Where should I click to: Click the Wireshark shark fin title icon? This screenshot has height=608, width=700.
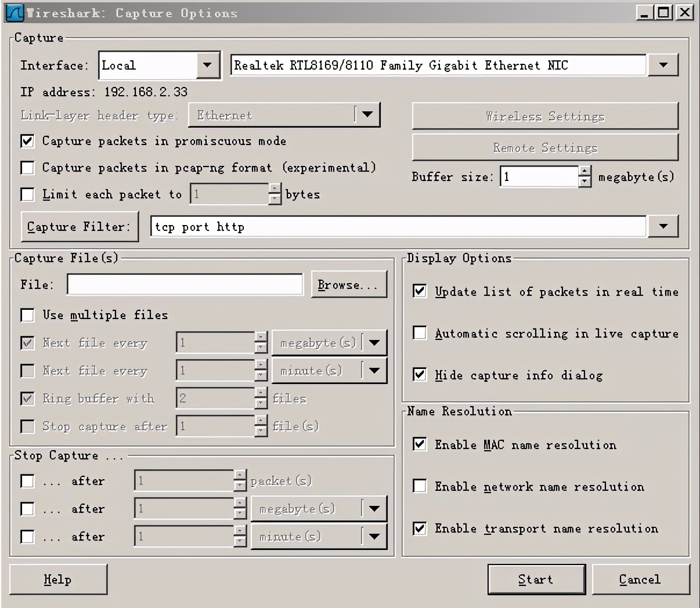(14, 13)
